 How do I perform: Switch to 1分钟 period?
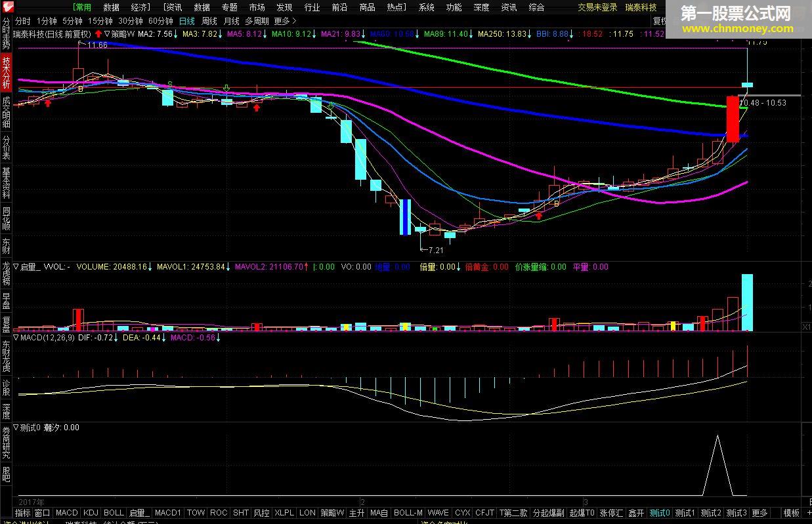(47, 21)
